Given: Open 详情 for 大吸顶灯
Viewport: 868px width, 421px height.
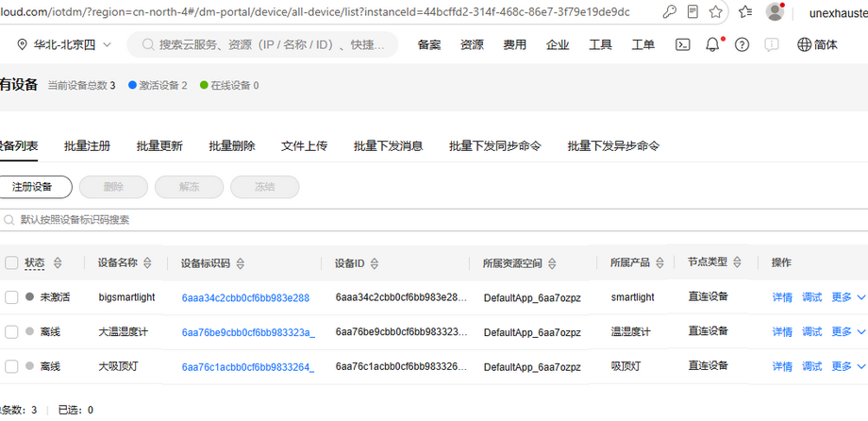Looking at the screenshot, I should 782,366.
